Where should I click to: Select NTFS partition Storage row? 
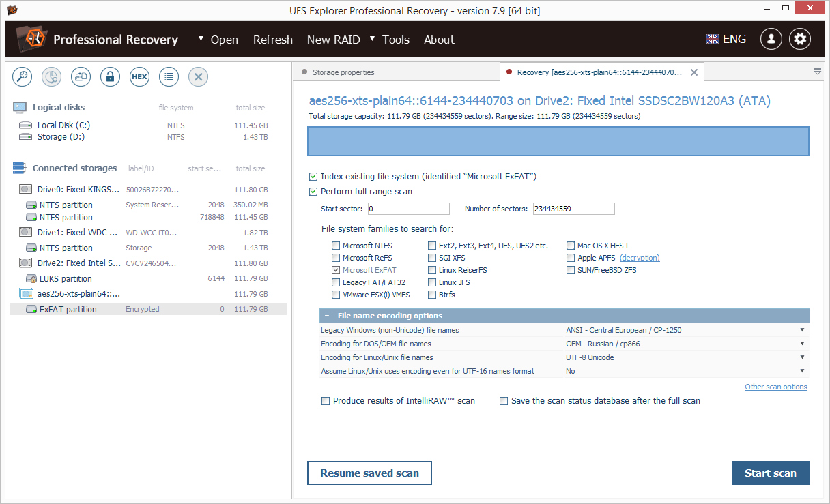(x=148, y=248)
